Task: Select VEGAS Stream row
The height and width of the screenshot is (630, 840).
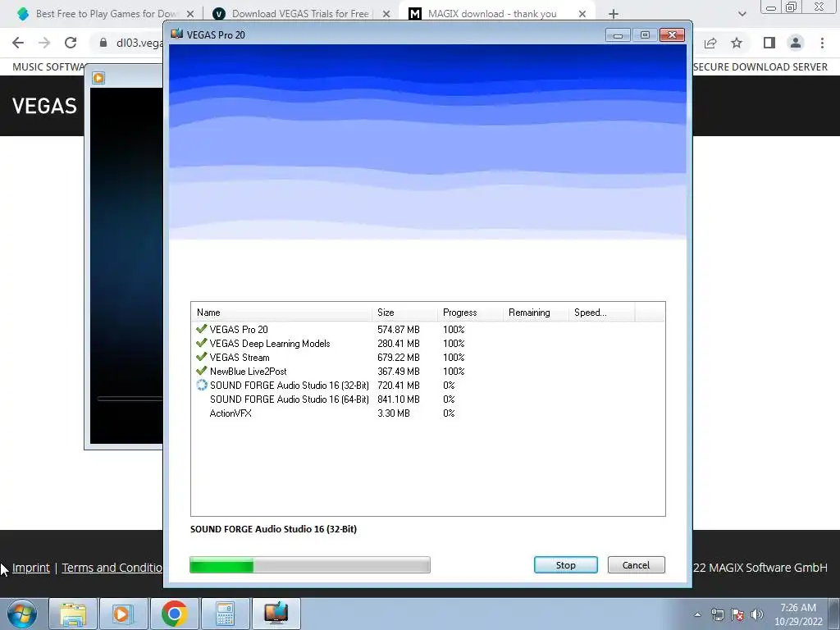Action: 427,358
